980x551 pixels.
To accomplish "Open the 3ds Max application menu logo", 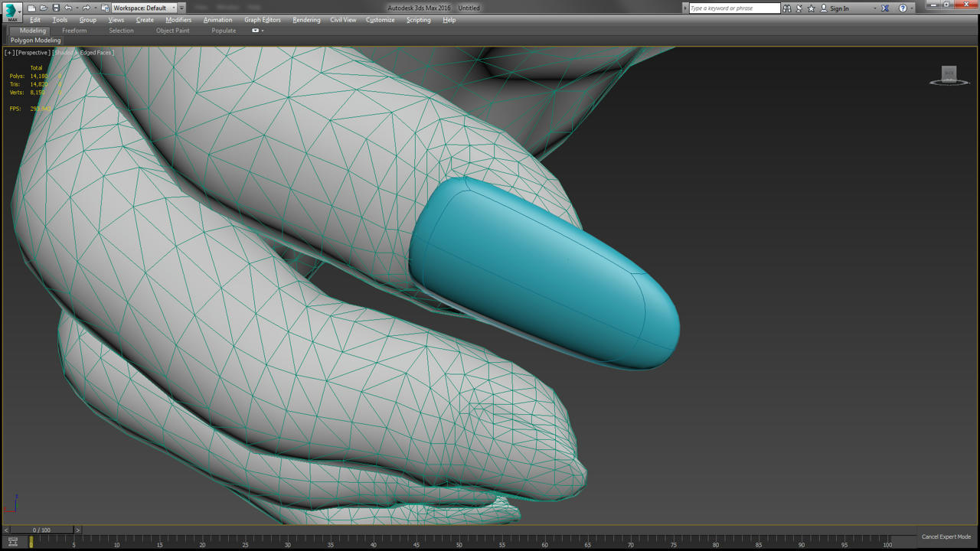I will [12, 13].
